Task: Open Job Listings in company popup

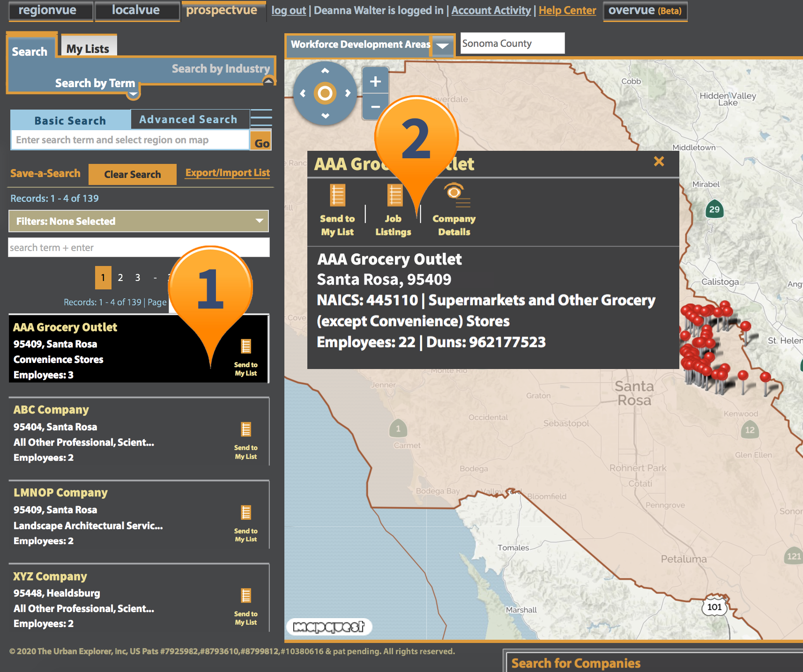Action: coord(393,210)
